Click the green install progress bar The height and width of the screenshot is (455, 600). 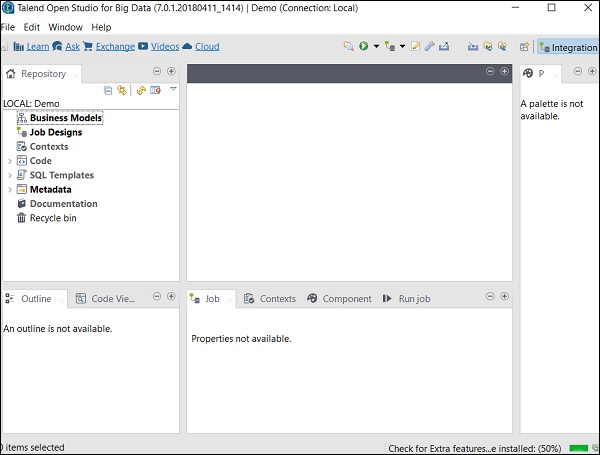click(578, 447)
